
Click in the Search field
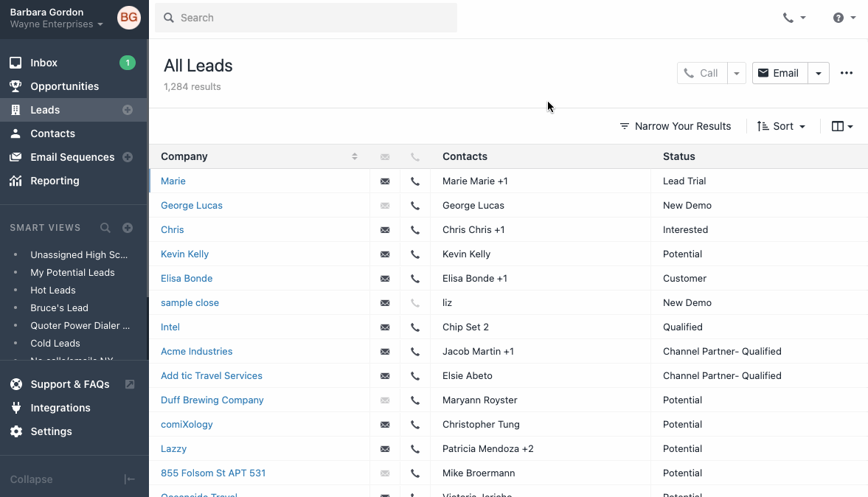click(x=305, y=18)
